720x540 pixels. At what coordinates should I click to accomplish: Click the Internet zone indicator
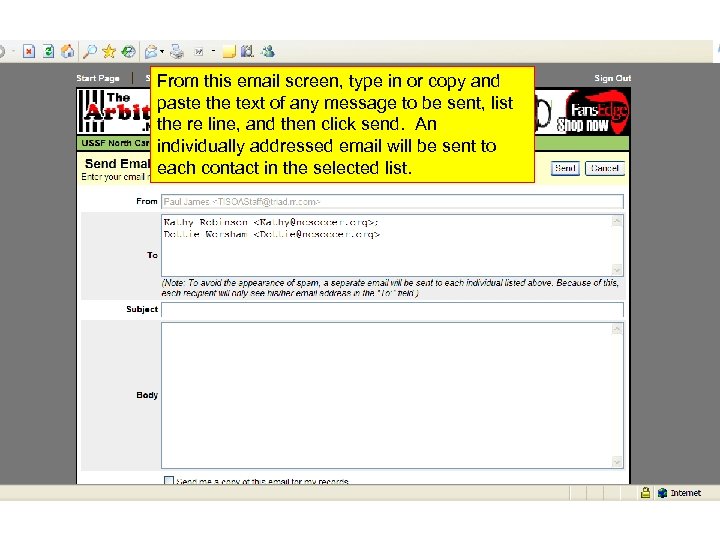[x=680, y=493]
